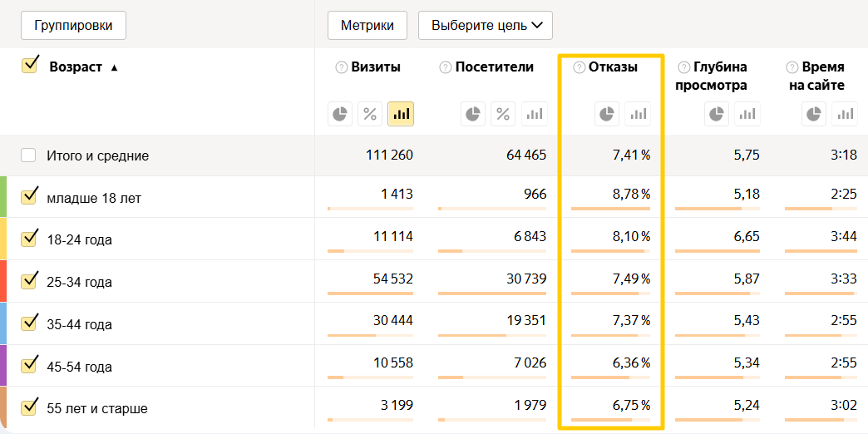868x434 pixels.
Task: Toggle sort arrow next to Возраст
Action: click(x=114, y=67)
